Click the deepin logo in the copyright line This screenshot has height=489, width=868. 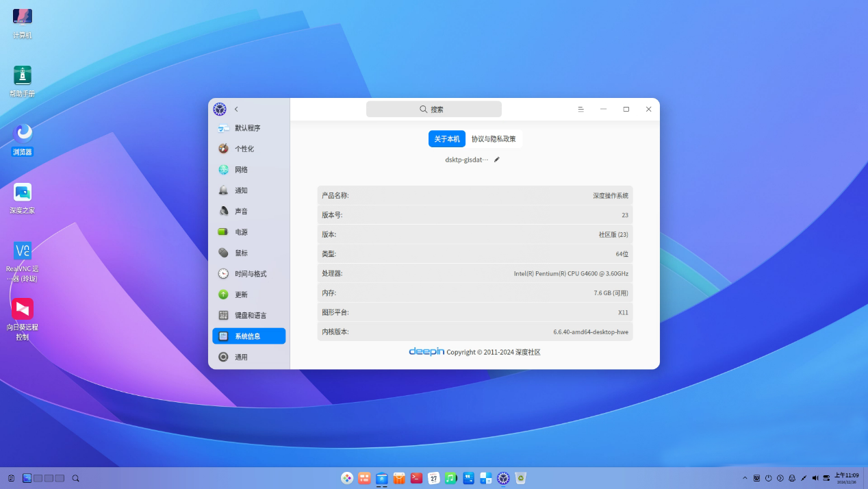(x=426, y=351)
